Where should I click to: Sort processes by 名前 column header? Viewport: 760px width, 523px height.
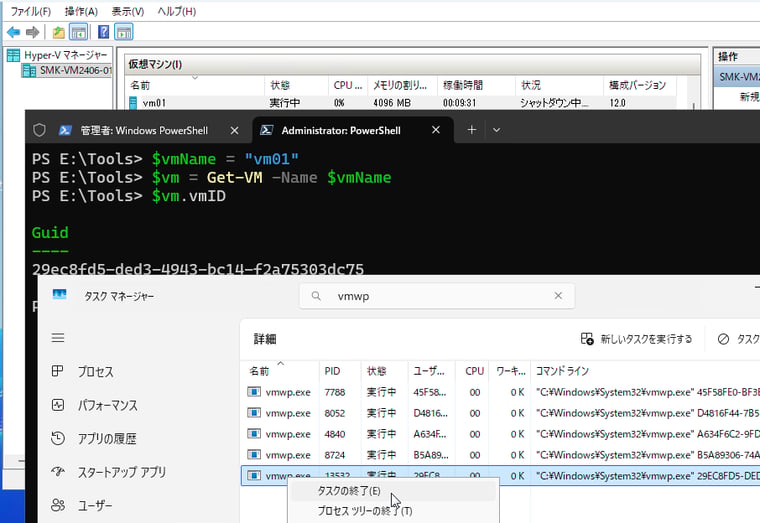coord(280,371)
